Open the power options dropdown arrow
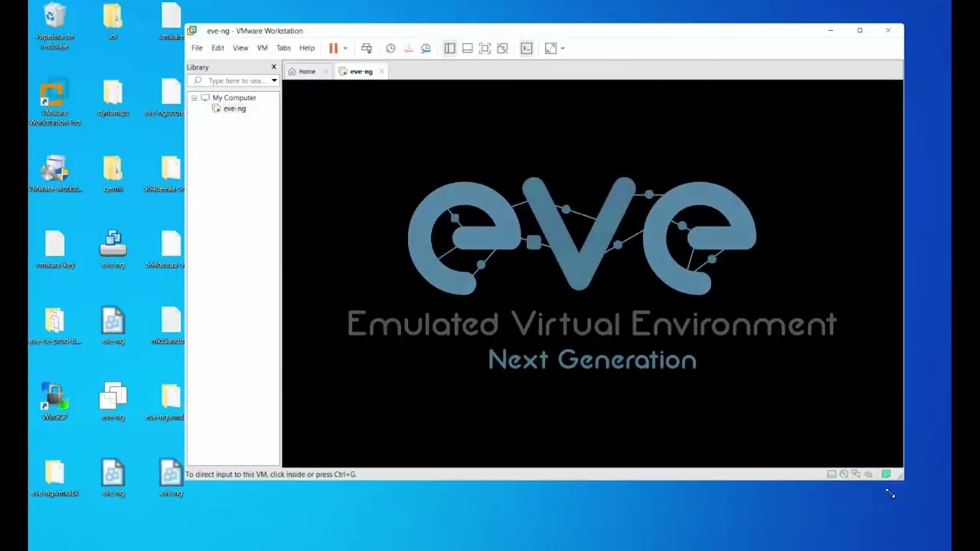Viewport: 980px width, 551px height. pyautogui.click(x=345, y=48)
